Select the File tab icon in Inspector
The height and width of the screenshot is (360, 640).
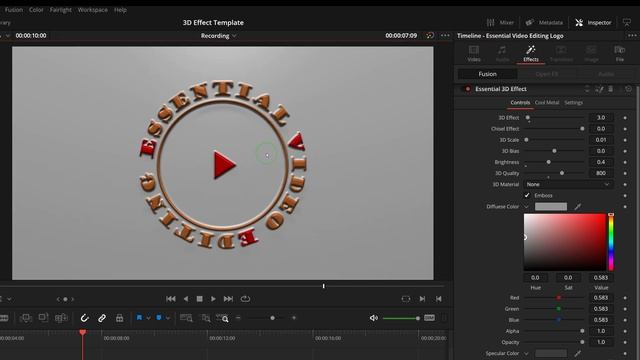click(x=620, y=53)
